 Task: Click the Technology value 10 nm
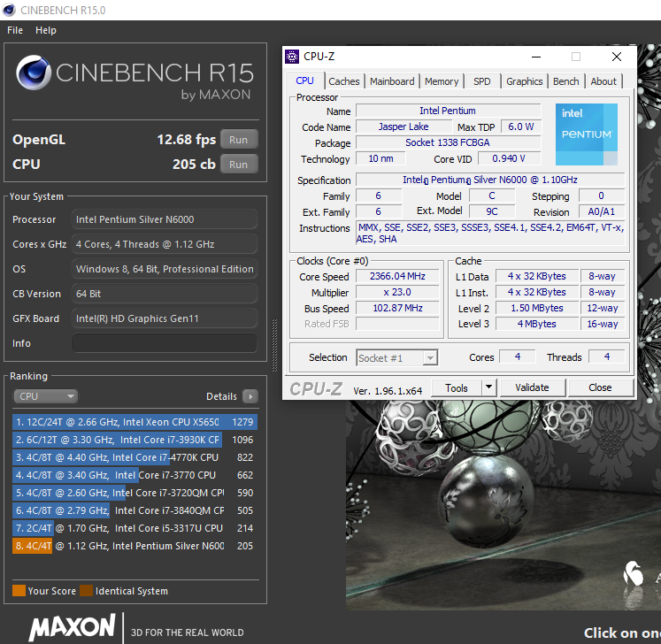click(380, 158)
